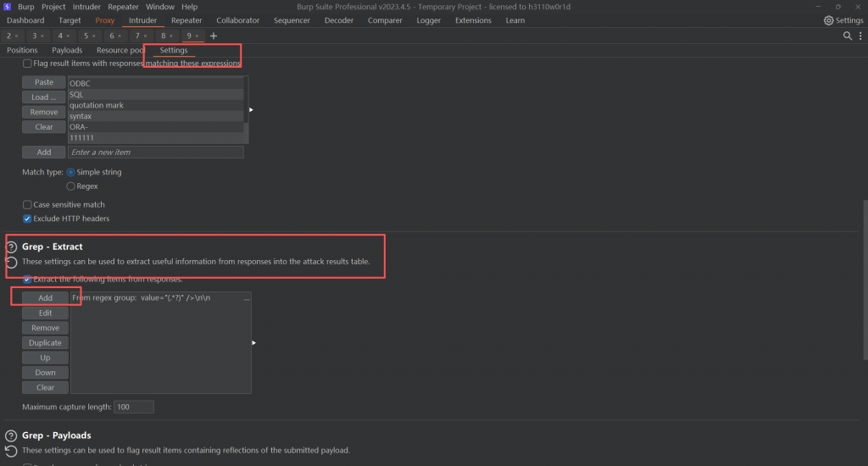Click the Burp Suite logo icon in title bar

pyautogui.click(x=8, y=7)
